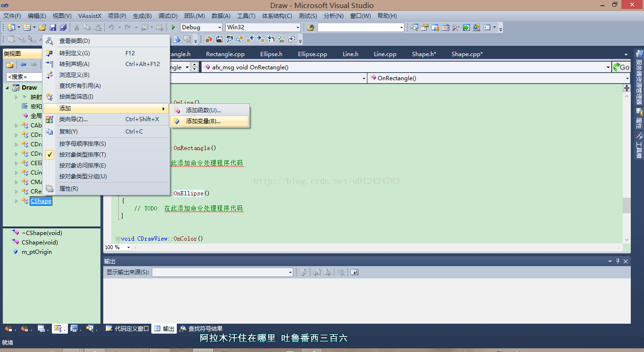Open the 生成(B) menu
This screenshot has width=644, height=352.
click(x=142, y=16)
